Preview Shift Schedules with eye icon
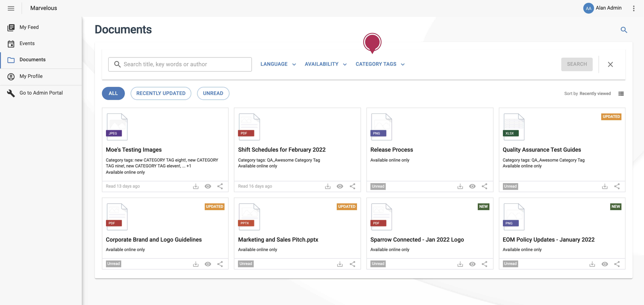 point(340,186)
